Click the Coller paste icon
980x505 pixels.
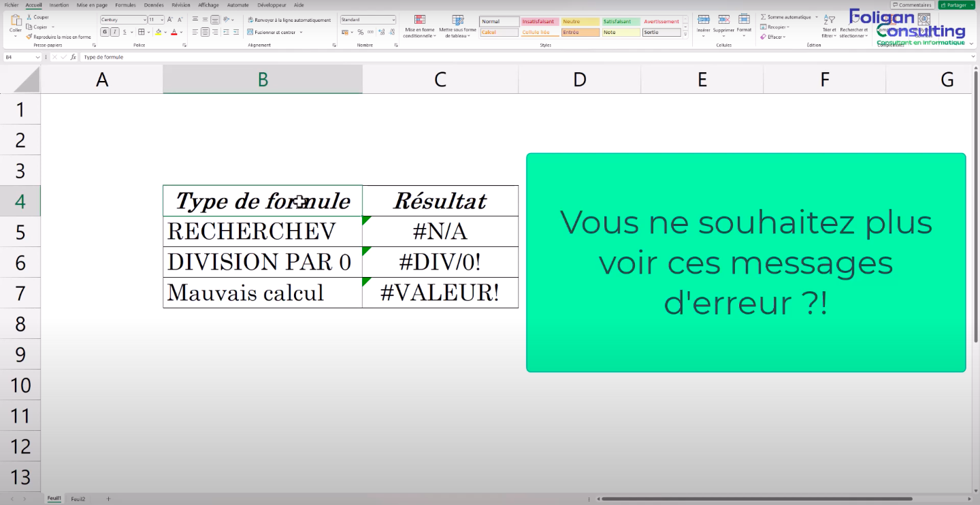coord(16,22)
